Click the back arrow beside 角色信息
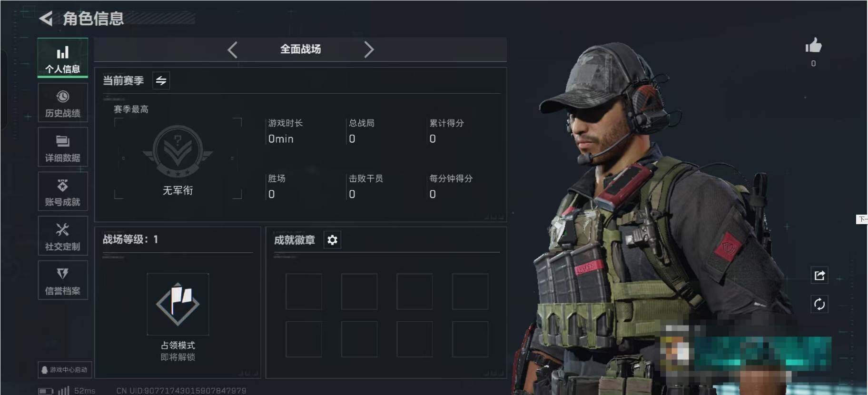Viewport: 868px width, 395px height. click(46, 19)
